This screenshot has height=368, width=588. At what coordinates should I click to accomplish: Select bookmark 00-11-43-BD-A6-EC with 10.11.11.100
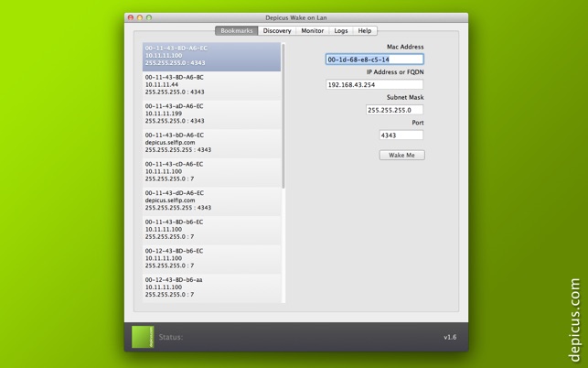point(211,57)
